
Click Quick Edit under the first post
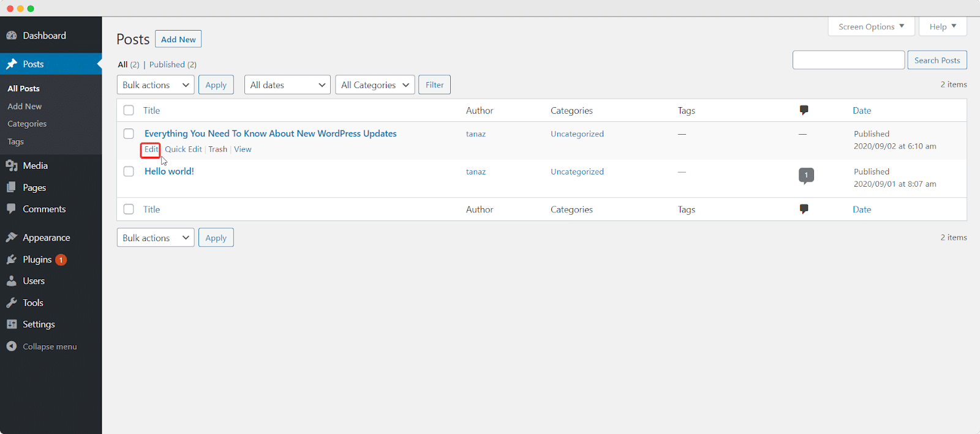[183, 149]
